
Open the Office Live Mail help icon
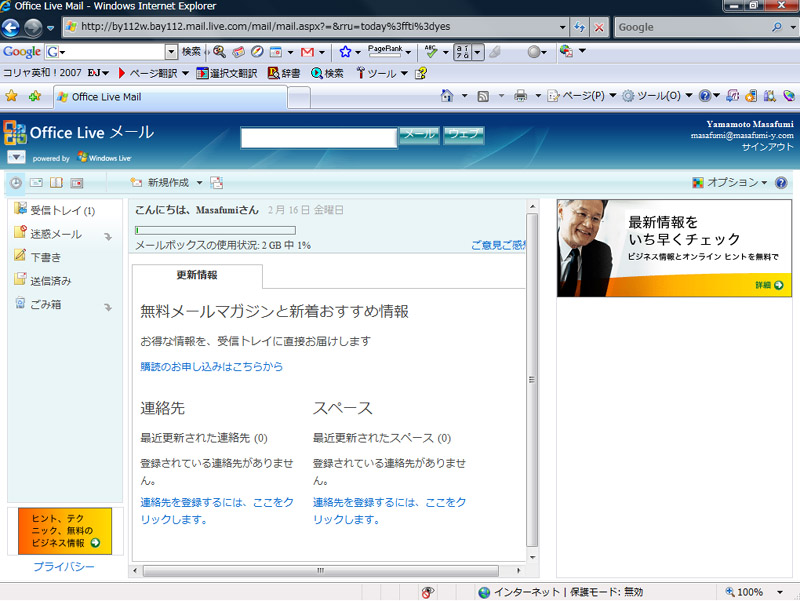click(781, 183)
